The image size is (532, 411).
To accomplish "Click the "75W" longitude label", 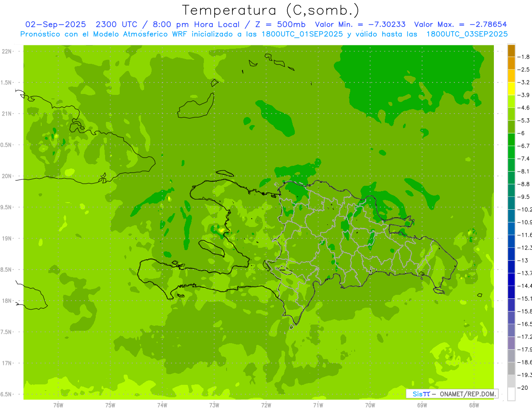I will [x=110, y=404].
